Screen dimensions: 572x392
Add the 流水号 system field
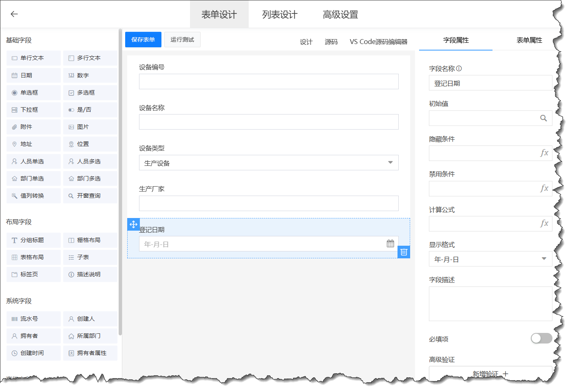click(x=33, y=318)
